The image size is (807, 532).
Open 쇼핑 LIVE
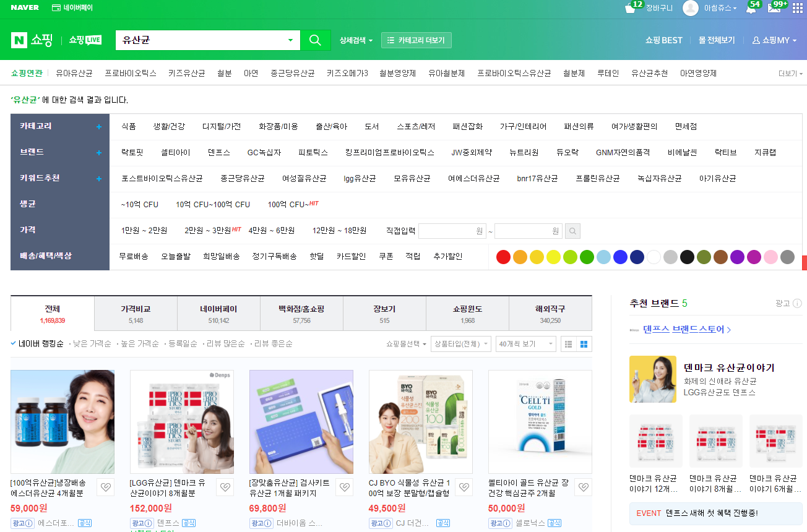pos(85,40)
